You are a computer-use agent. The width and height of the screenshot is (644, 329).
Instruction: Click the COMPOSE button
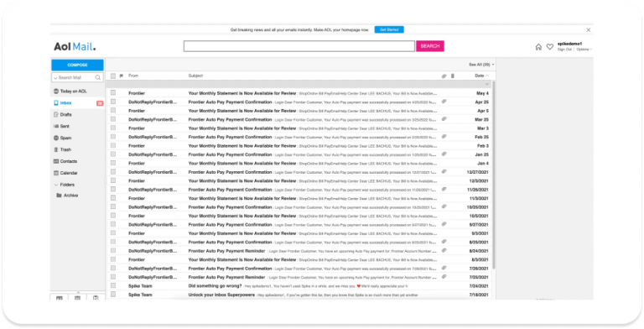click(x=77, y=65)
